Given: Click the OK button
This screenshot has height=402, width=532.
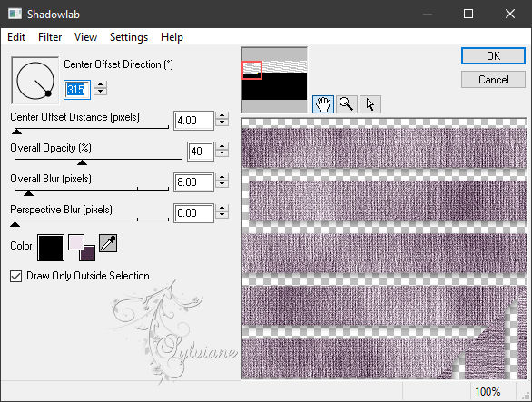Looking at the screenshot, I should pyautogui.click(x=493, y=56).
